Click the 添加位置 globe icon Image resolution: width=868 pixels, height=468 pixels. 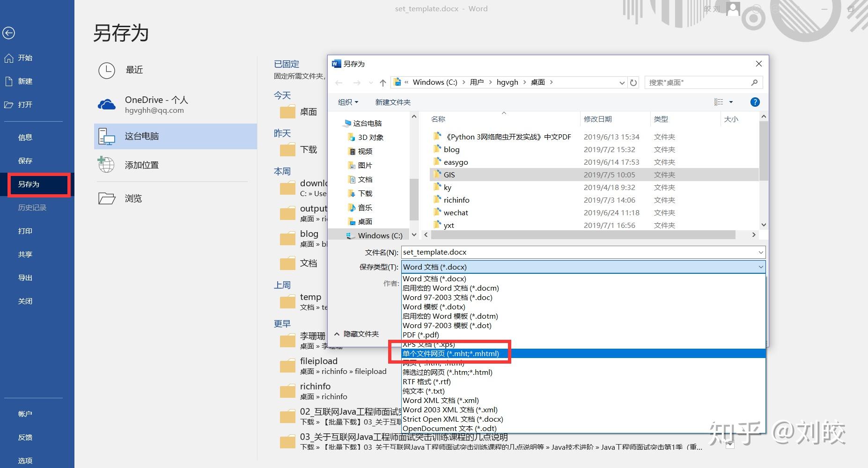coord(106,165)
